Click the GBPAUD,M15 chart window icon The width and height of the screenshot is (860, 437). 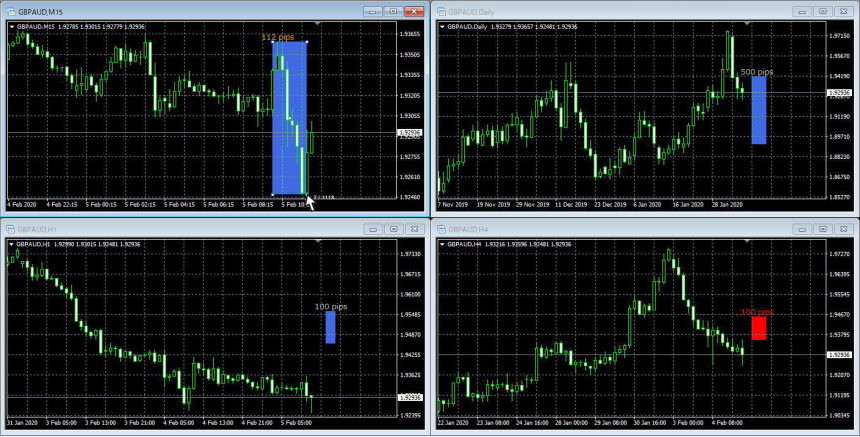[x=11, y=12]
